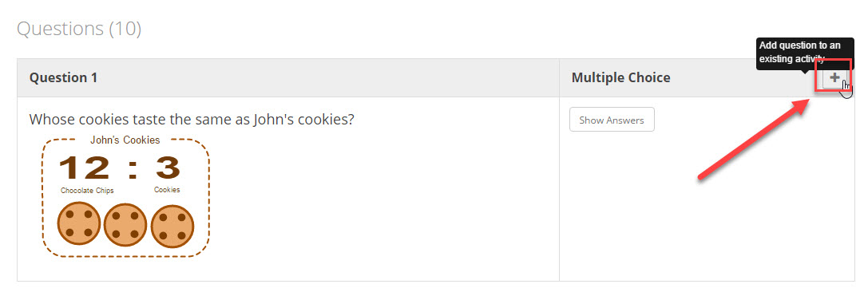Reveal answers with Show Answers button
The image size is (868, 292).
coord(612,120)
